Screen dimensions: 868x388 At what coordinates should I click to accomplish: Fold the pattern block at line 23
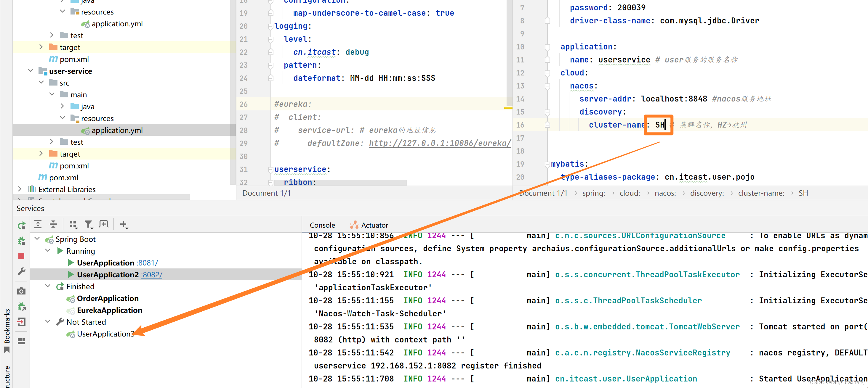click(270, 65)
